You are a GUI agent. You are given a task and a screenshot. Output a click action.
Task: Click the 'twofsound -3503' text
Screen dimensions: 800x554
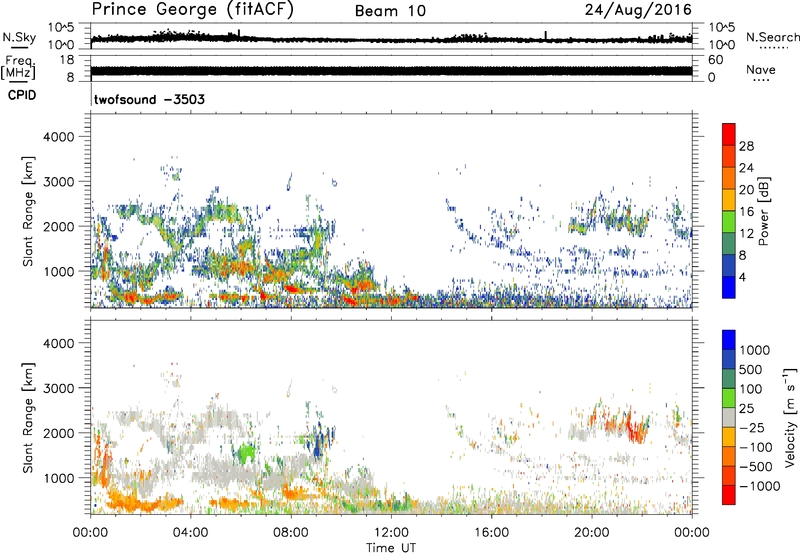pyautogui.click(x=149, y=99)
